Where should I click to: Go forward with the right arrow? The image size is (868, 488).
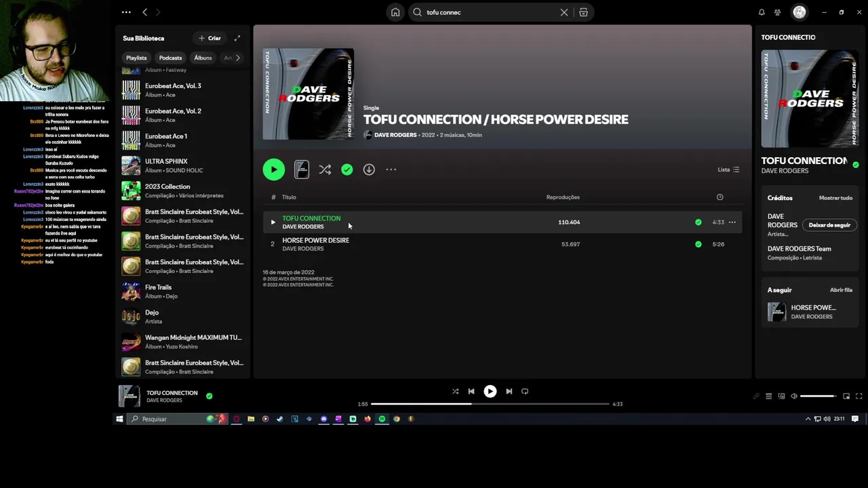[x=158, y=12]
